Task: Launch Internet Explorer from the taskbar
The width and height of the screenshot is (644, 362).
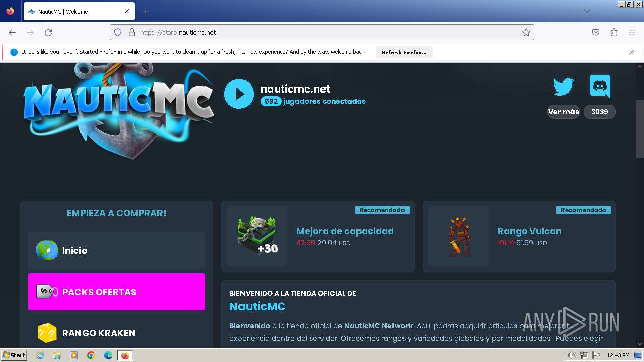Action: [40, 355]
